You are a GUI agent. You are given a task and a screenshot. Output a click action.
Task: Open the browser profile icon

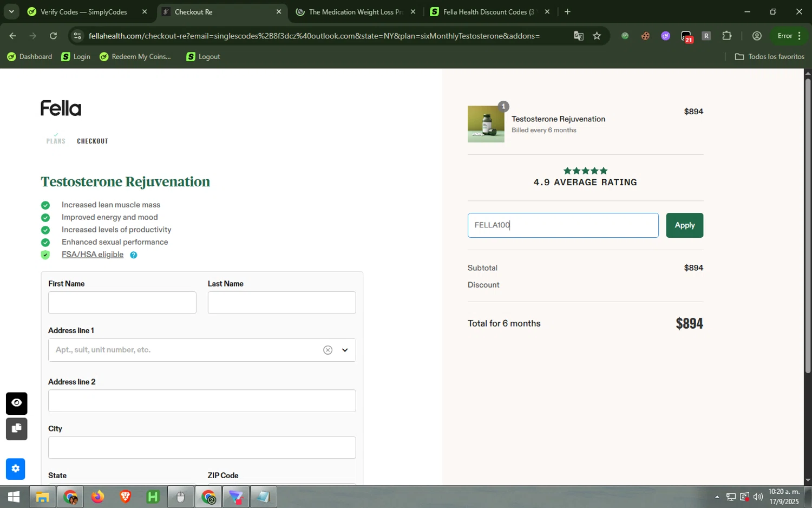[x=757, y=36]
